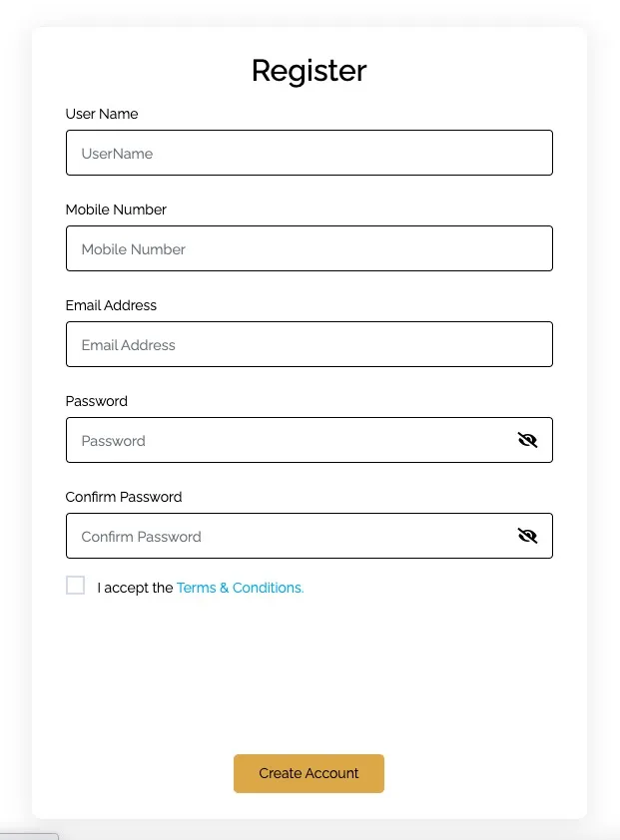This screenshot has width=620, height=840.
Task: Open the Terms & Conditions link
Action: tap(240, 588)
